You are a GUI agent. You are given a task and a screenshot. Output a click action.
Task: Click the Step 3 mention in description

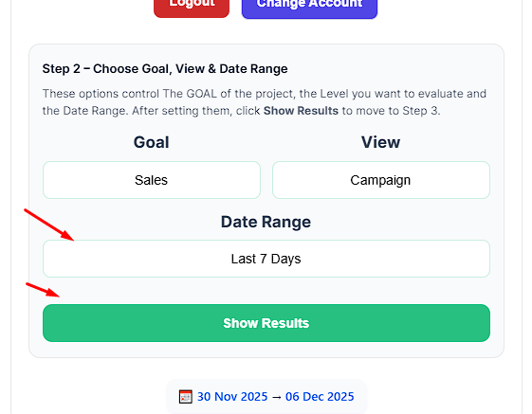tap(421, 111)
